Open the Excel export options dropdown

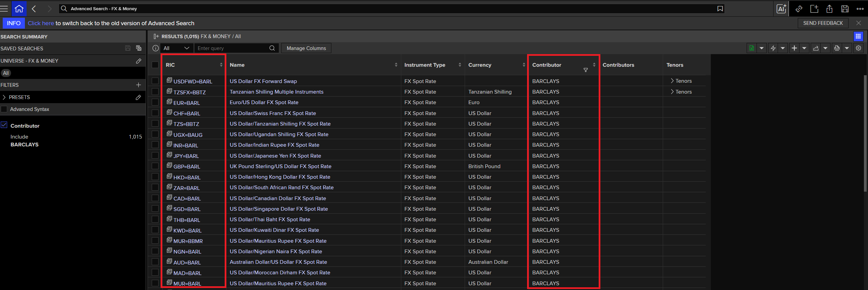click(761, 48)
